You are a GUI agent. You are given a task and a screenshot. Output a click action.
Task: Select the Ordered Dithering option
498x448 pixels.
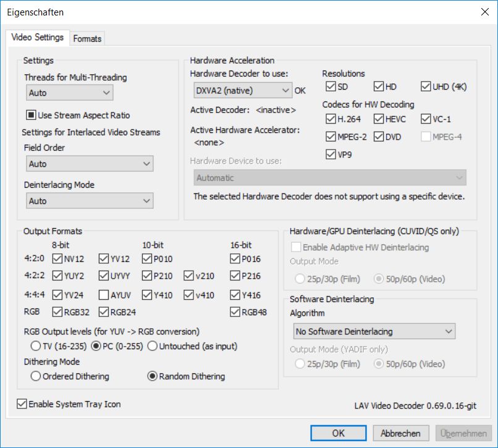click(35, 376)
